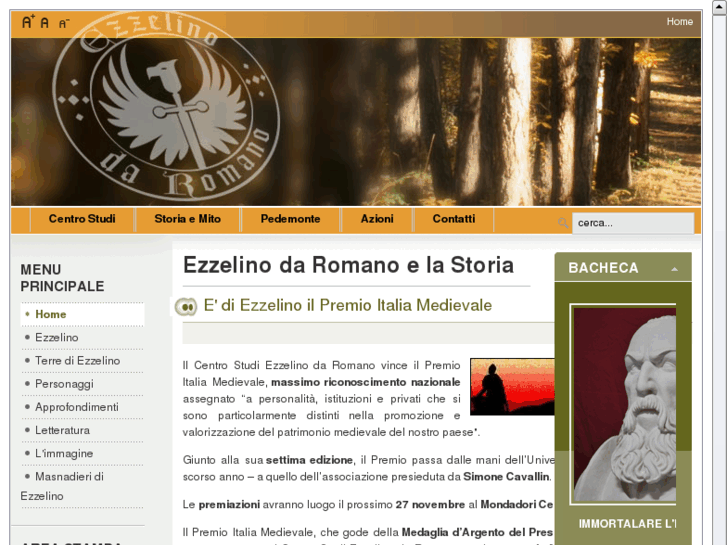Open Ezzelino in the sidebar menu
The width and height of the screenshot is (727, 545).
(x=57, y=338)
